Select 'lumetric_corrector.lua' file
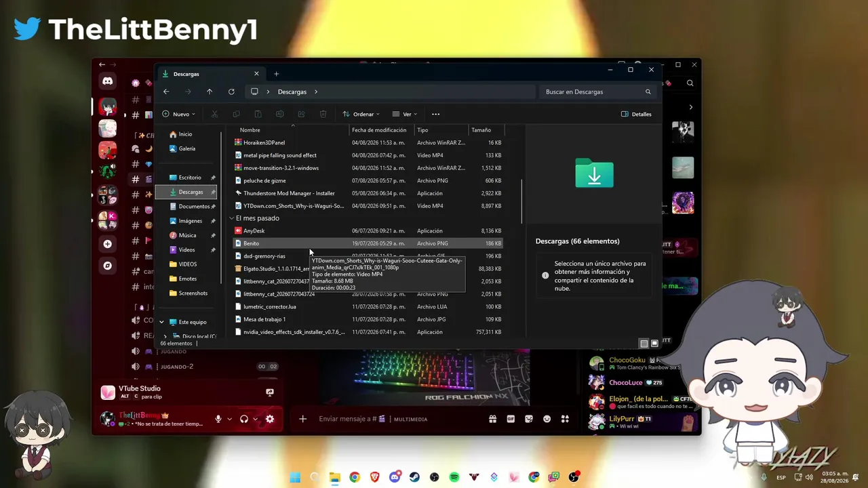This screenshot has width=868, height=488. pos(368,306)
